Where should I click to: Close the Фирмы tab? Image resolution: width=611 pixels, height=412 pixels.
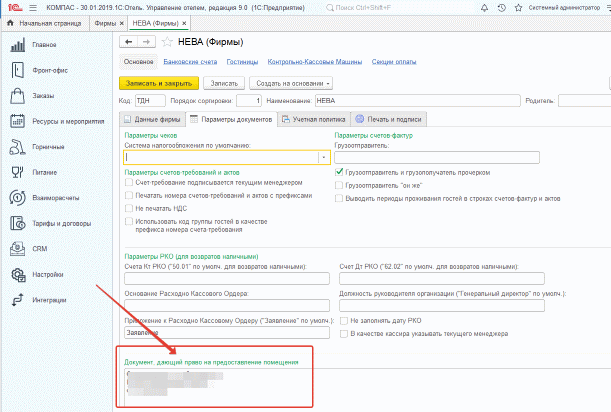122,23
